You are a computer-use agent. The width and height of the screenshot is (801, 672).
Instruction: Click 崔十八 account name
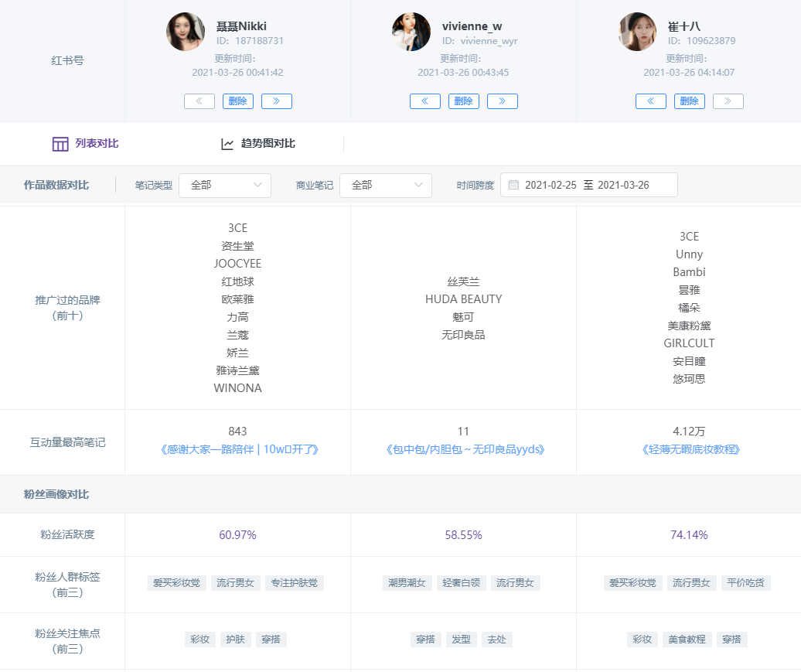pos(684,26)
